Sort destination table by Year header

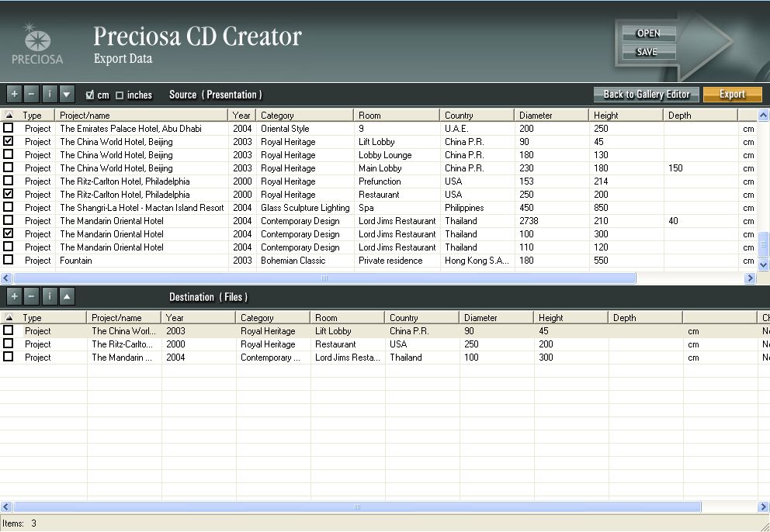[x=199, y=317]
